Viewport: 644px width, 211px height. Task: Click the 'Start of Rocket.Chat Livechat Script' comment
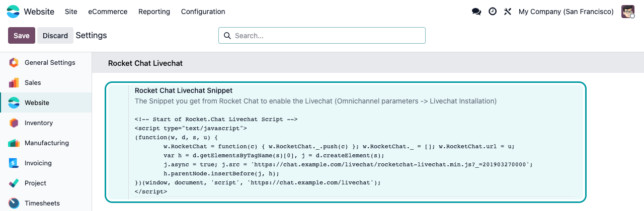point(216,119)
